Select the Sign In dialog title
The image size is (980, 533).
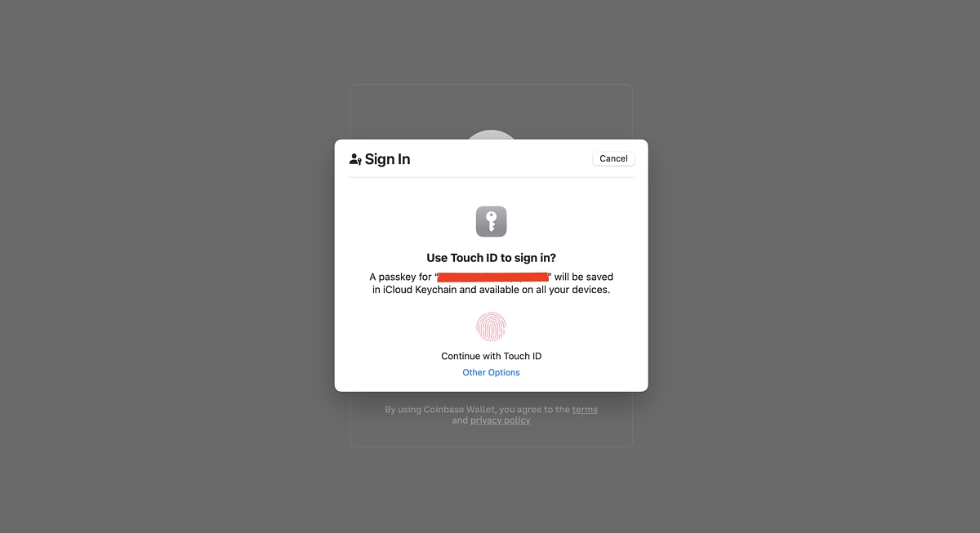click(x=387, y=159)
